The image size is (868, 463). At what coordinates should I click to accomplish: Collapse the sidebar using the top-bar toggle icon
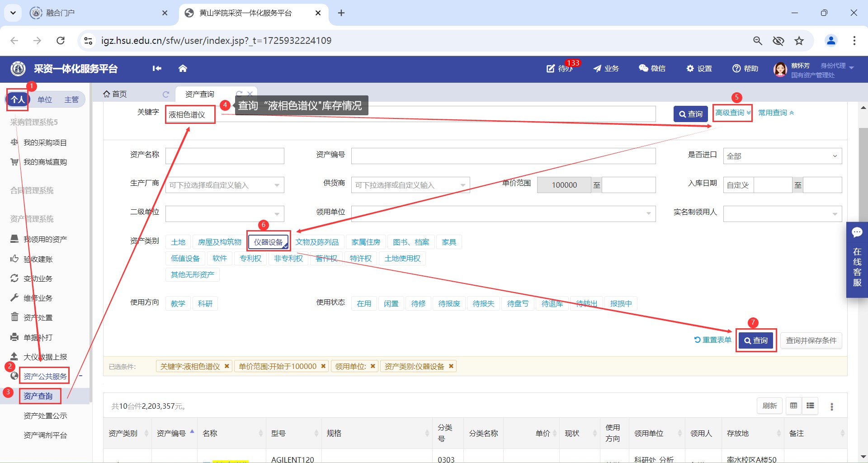[157, 68]
